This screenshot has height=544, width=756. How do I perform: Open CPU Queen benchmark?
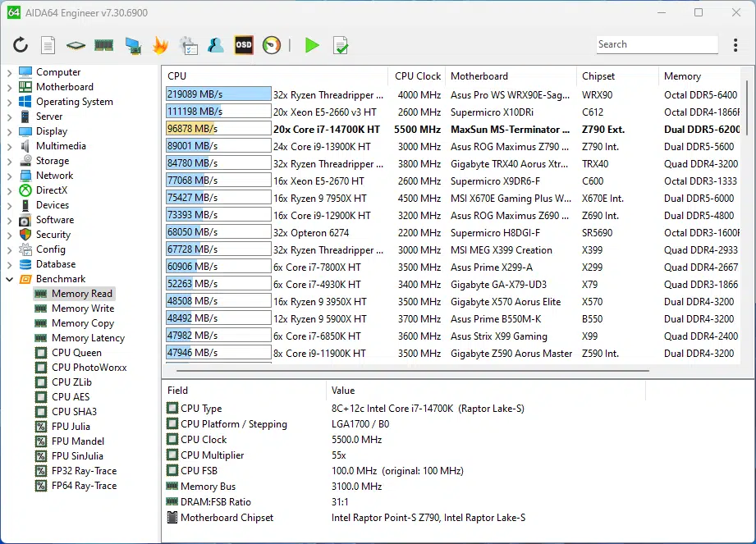coord(76,353)
